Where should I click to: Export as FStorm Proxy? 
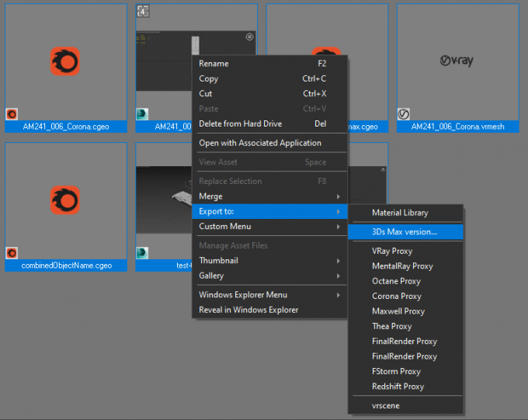pos(405,372)
